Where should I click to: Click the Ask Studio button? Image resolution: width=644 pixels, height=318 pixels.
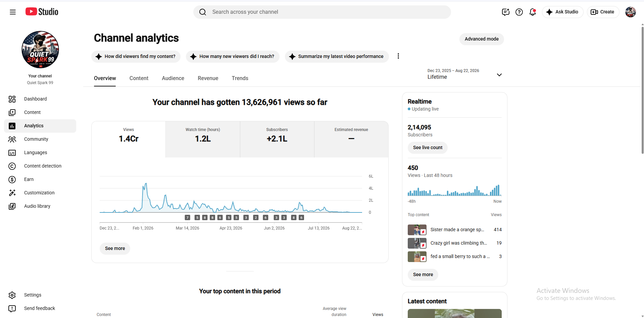click(563, 12)
